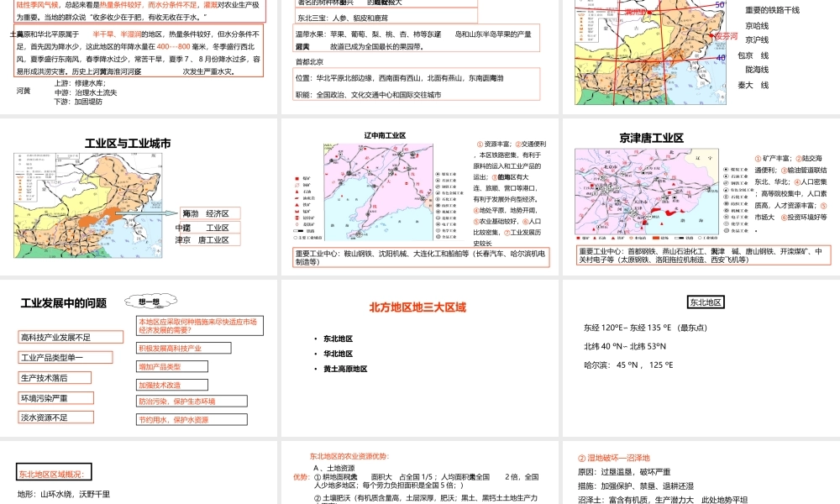Click the 工业区与工业城市 slide title

click(x=128, y=144)
